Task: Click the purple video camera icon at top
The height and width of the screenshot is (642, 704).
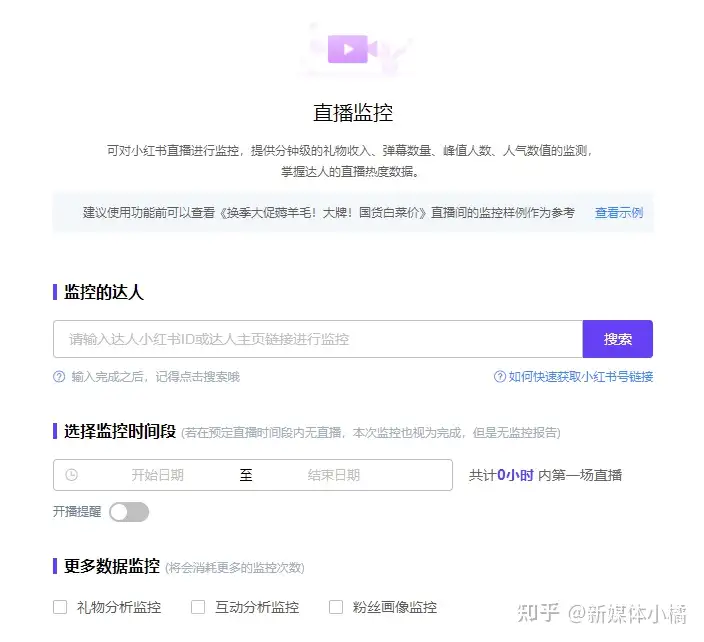Action: [352, 49]
